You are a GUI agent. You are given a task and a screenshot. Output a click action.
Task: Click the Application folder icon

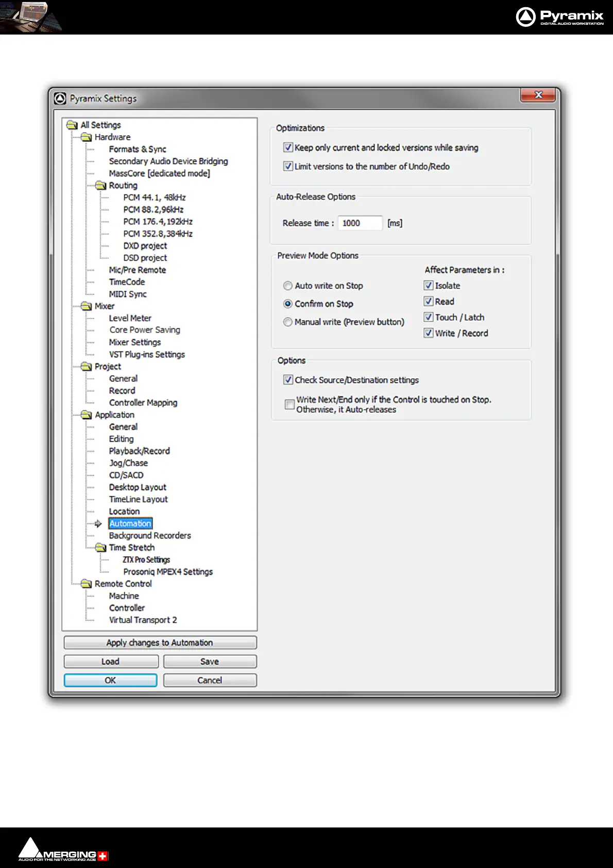(x=87, y=415)
